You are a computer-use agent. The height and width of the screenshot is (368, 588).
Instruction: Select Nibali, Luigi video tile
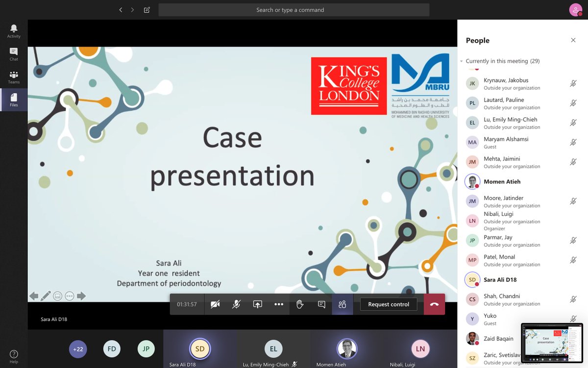(420, 349)
